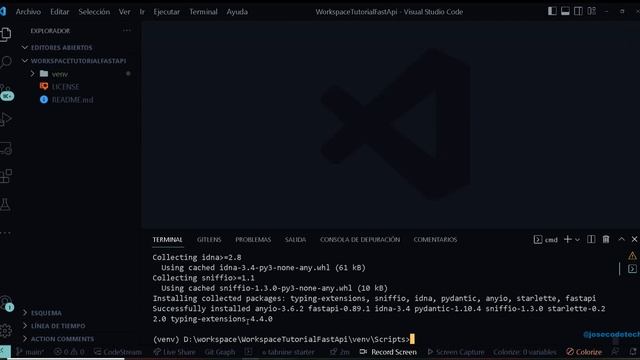This screenshot has height=360, width=640.
Task: Open Remote Explorer view icon
Action: 6,148
